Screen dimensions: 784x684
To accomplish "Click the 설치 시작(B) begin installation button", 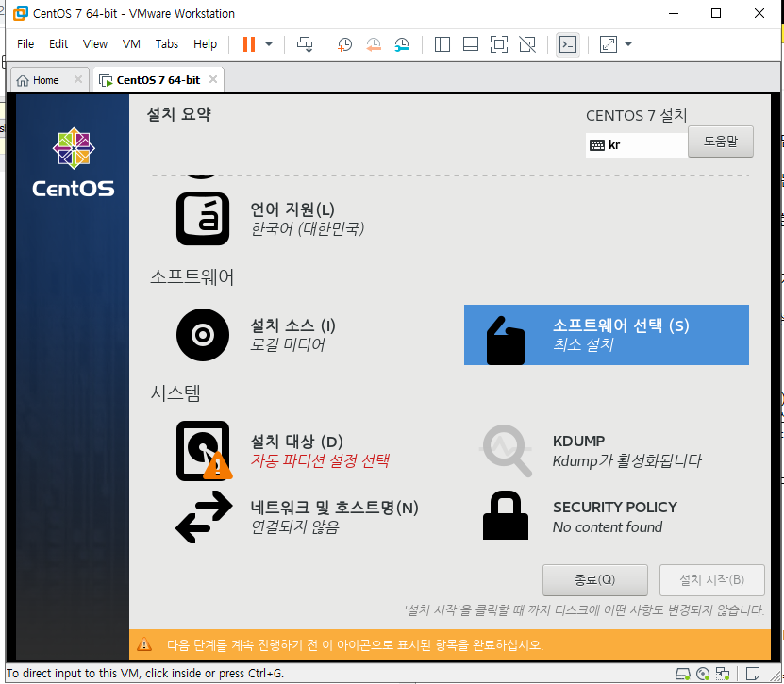I will click(x=712, y=580).
